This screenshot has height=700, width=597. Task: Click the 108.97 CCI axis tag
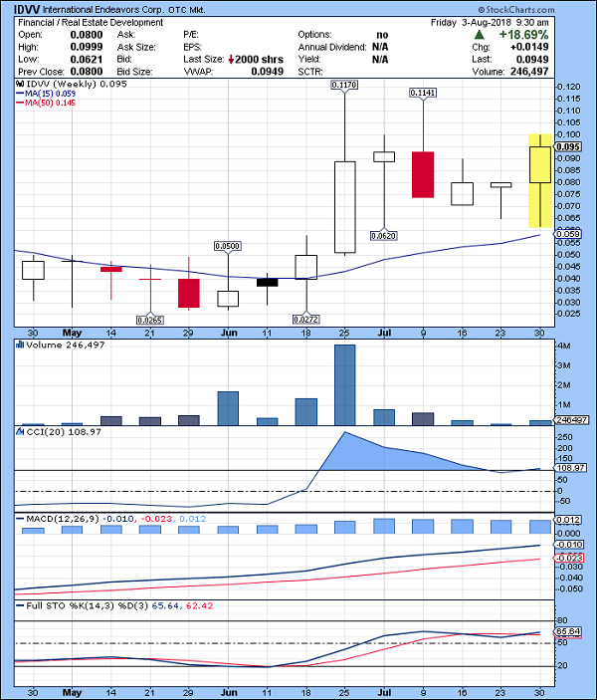[x=570, y=468]
